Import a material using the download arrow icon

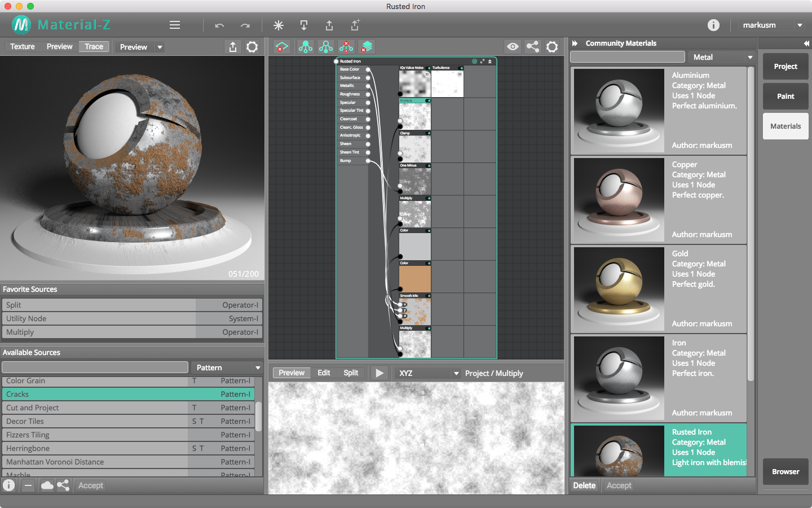pyautogui.click(x=304, y=25)
